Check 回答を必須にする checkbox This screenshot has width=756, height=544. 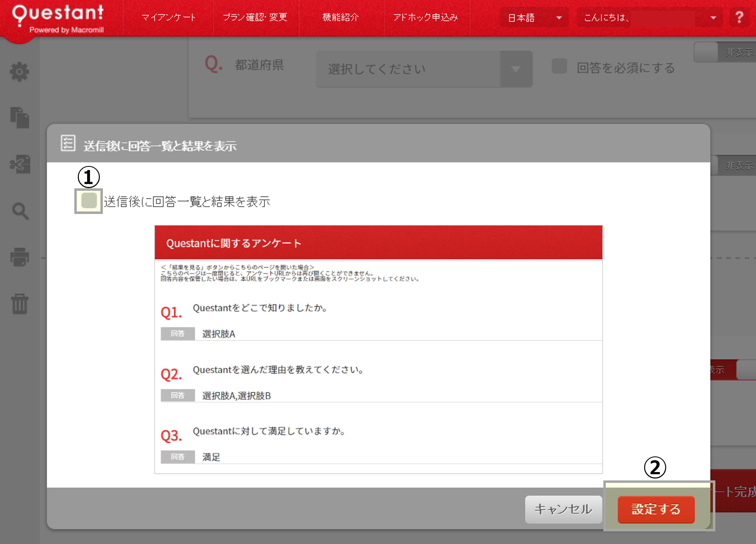click(x=559, y=66)
